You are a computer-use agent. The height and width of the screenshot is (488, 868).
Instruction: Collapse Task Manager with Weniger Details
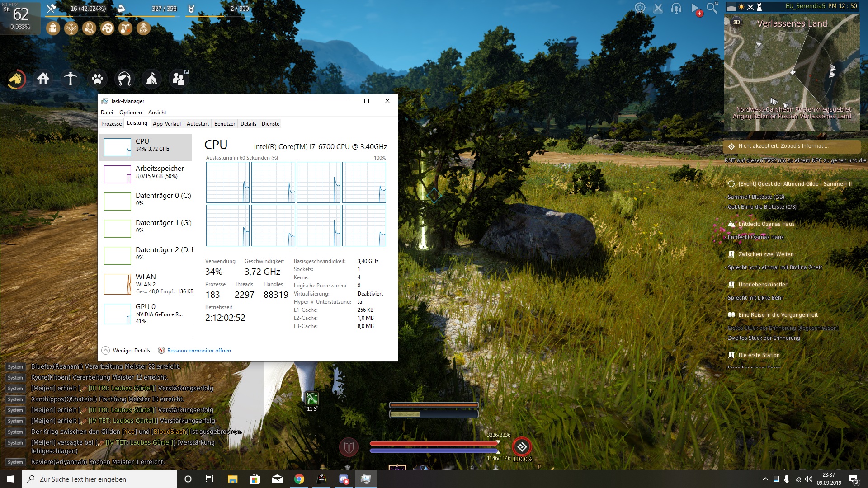tap(126, 351)
